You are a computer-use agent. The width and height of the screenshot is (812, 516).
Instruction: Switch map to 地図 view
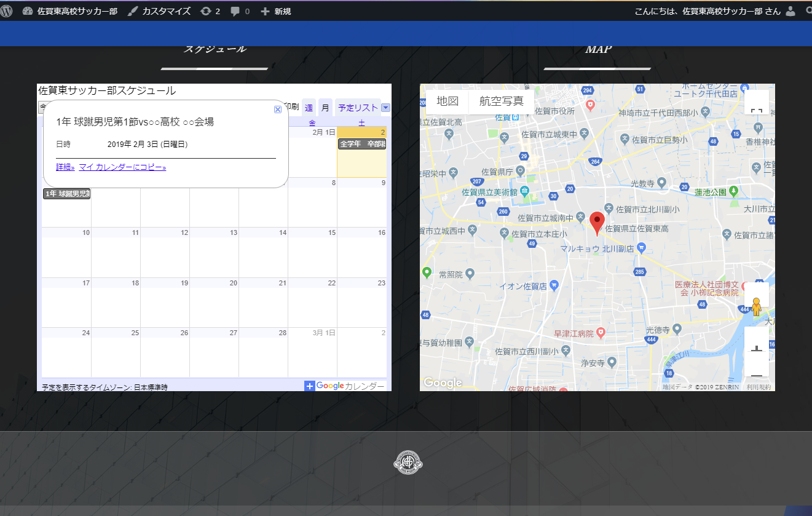click(x=447, y=101)
